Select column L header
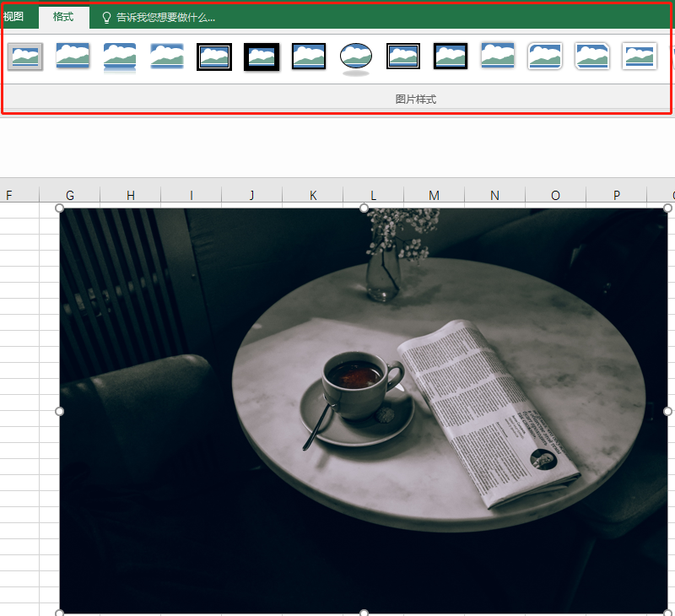Screen dimensions: 675x616 pos(374,195)
